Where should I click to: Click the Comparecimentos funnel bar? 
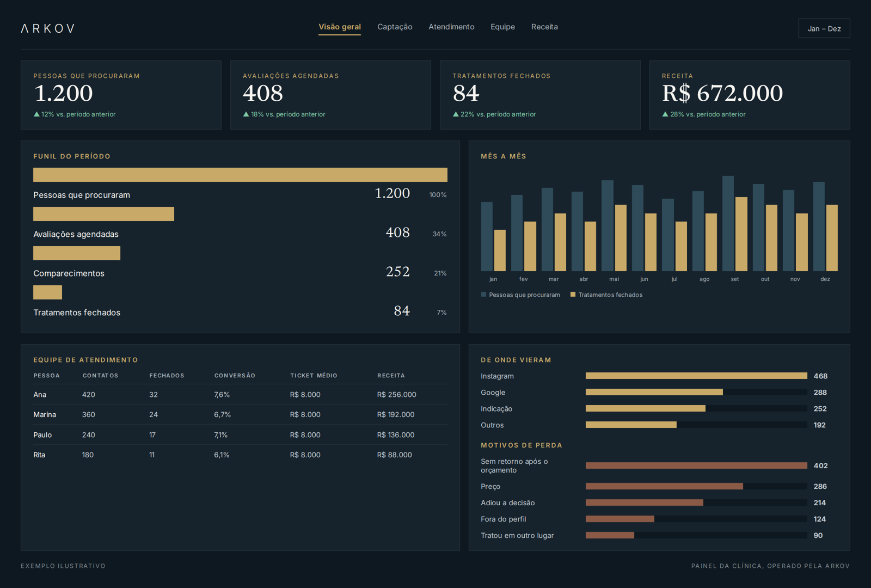77,253
